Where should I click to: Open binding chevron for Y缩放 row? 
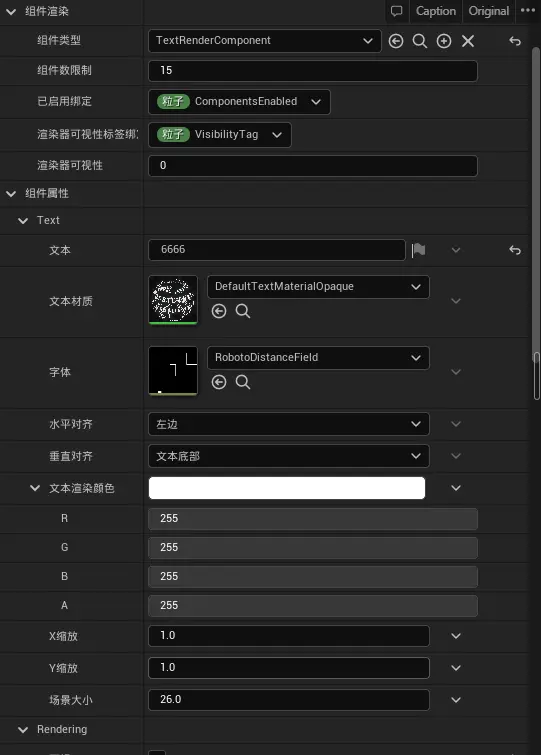click(456, 668)
